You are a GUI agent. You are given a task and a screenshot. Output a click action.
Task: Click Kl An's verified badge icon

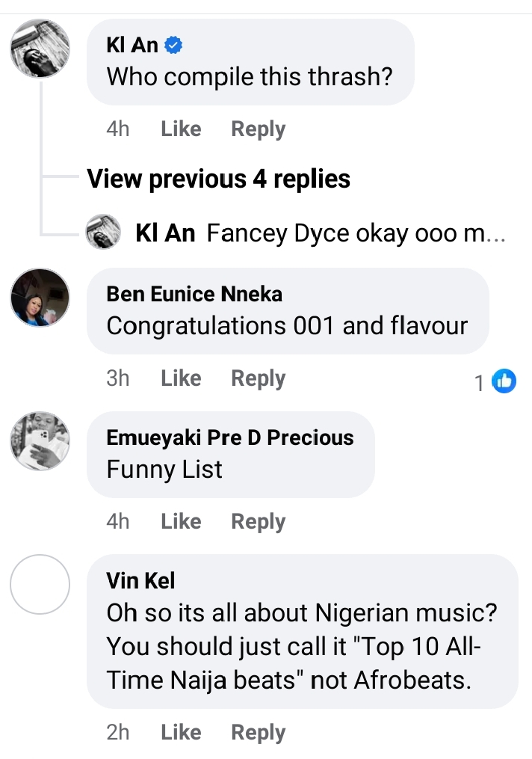tap(174, 46)
